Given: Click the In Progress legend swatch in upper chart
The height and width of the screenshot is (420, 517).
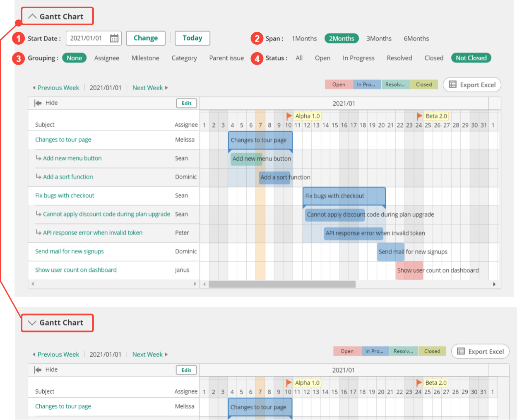Looking at the screenshot, I should (x=367, y=84).
